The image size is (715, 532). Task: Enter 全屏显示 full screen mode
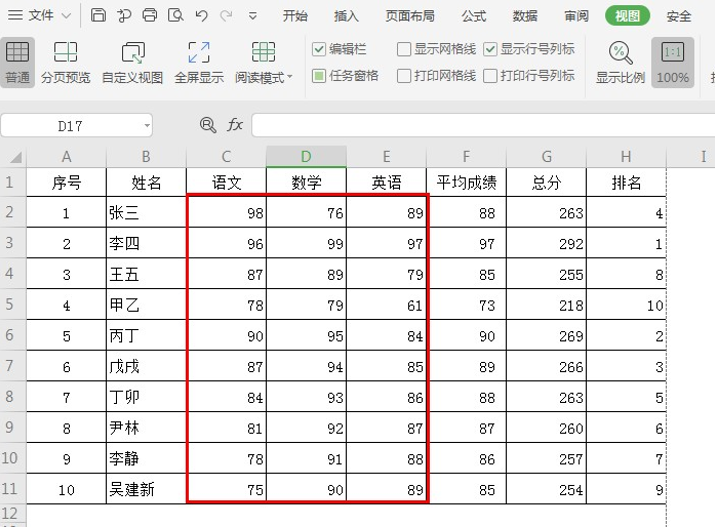[x=199, y=62]
